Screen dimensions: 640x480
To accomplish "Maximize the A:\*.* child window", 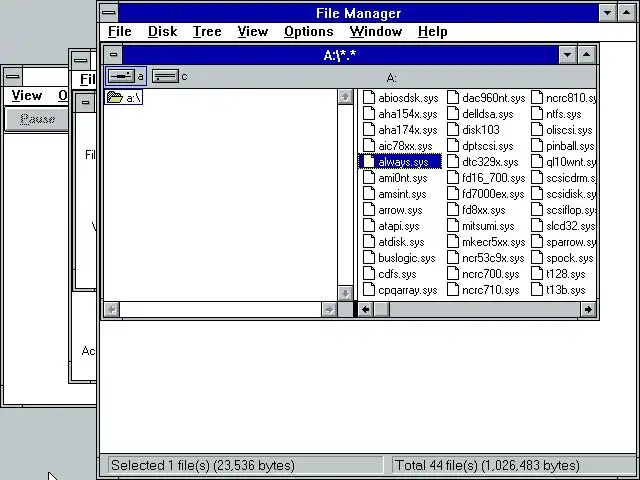I will (587, 55).
